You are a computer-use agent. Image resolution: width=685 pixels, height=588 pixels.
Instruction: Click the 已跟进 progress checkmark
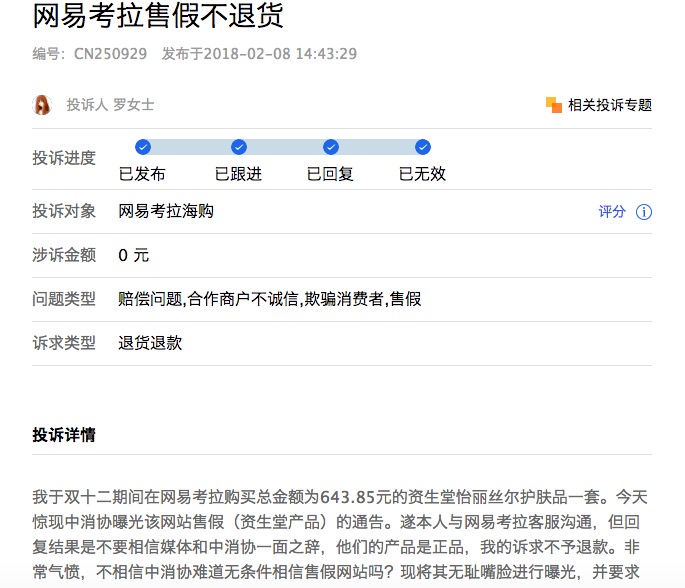pos(239,147)
